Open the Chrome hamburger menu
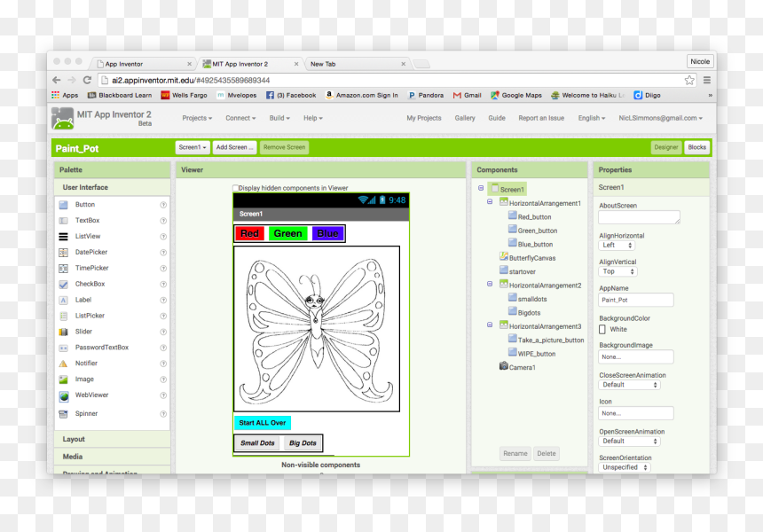Viewport: 763px width, 532px height. tap(707, 80)
